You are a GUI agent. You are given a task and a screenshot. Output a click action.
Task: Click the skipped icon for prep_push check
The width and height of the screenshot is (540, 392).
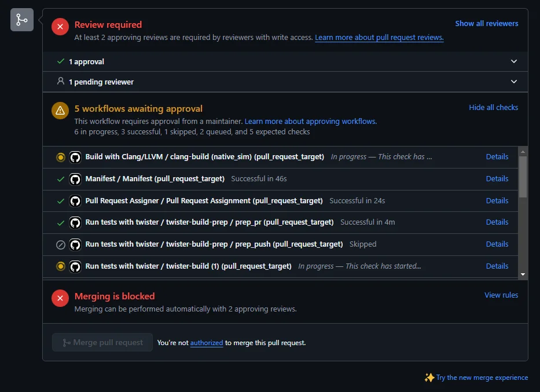[60, 244]
